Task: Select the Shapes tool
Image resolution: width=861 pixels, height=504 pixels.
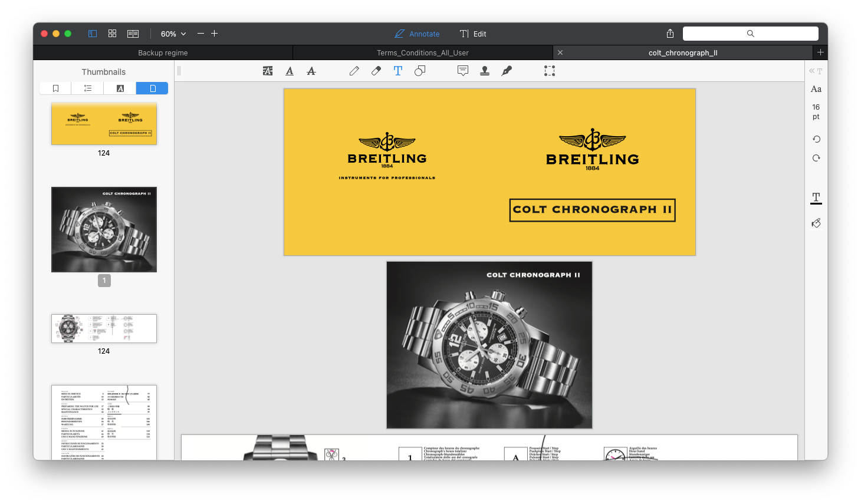Action: tap(420, 71)
